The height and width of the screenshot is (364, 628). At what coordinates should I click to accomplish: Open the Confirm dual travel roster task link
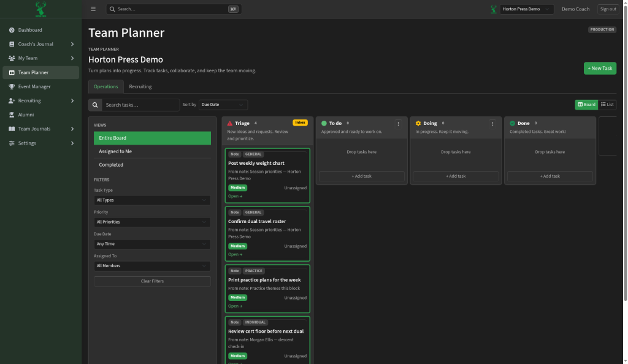[235, 254]
